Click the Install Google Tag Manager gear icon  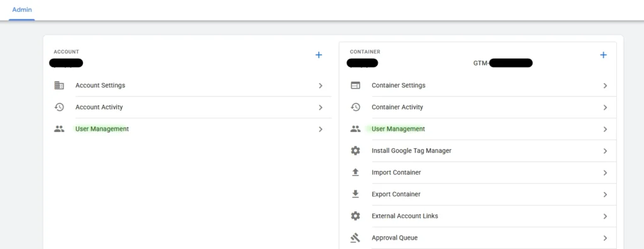click(x=355, y=151)
